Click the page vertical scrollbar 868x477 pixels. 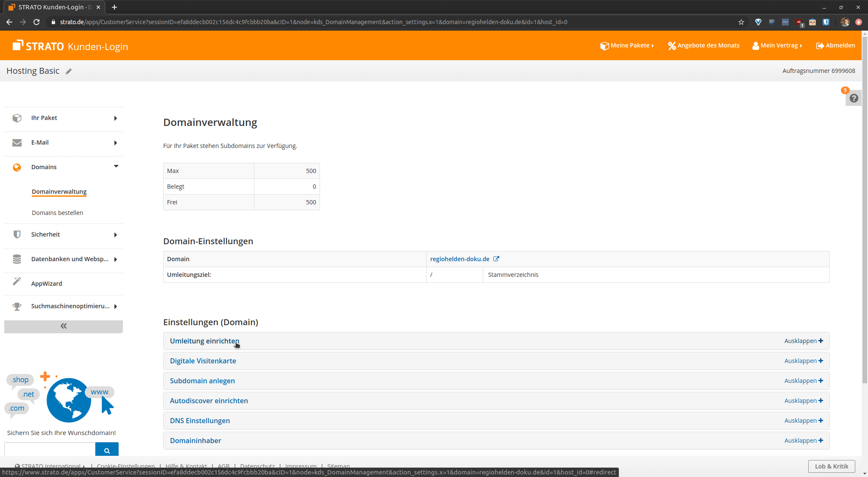click(x=865, y=210)
